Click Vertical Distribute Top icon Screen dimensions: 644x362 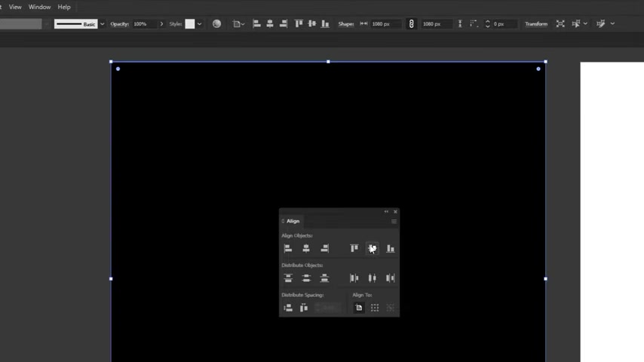pos(288,278)
